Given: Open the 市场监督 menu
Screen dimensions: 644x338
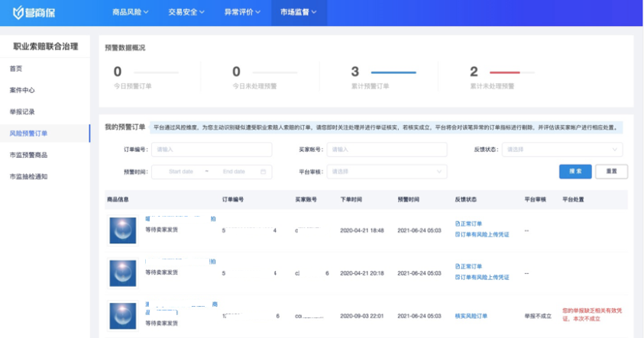Looking at the screenshot, I should [x=299, y=12].
